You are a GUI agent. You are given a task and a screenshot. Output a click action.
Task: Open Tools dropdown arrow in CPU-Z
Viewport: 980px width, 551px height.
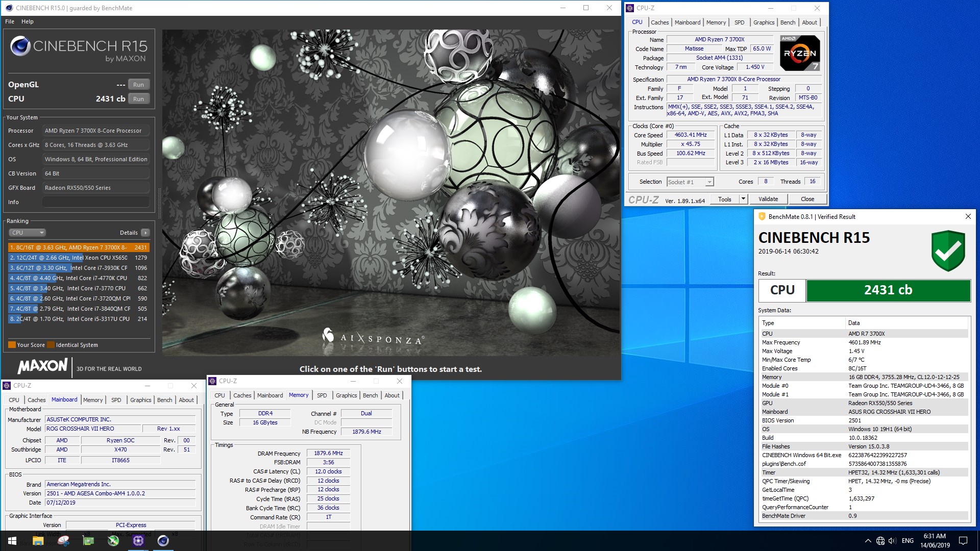[x=743, y=199]
